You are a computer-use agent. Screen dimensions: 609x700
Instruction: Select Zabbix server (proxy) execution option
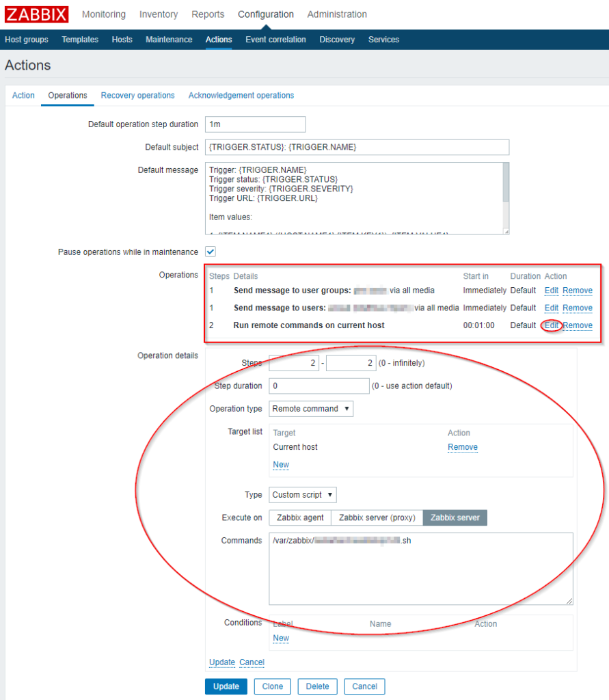377,517
